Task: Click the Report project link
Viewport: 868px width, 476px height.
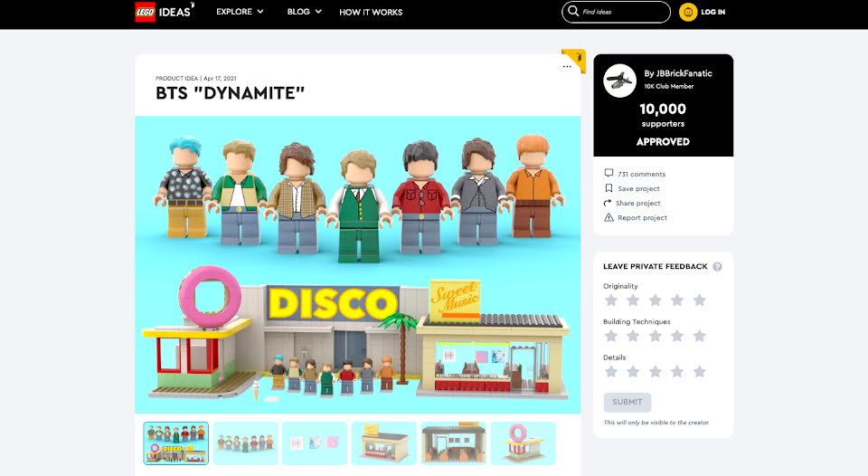Action: [643, 218]
